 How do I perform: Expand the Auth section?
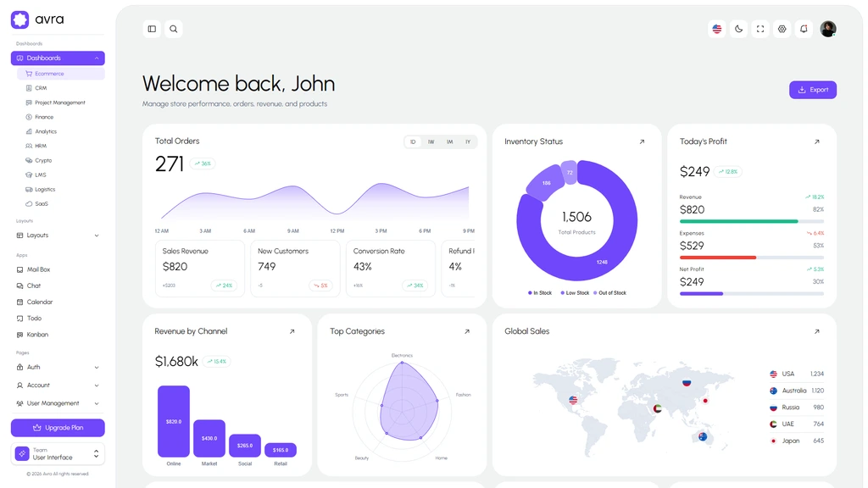58,367
